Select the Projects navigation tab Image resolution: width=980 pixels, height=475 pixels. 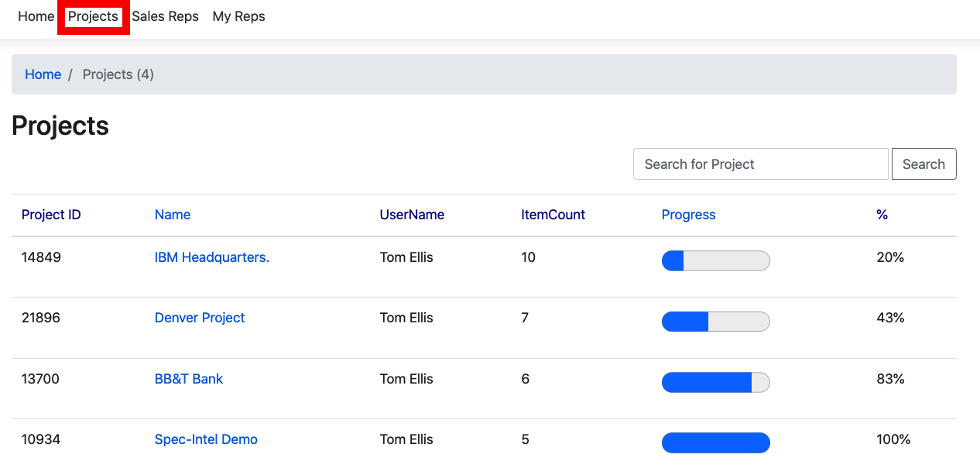click(x=93, y=16)
